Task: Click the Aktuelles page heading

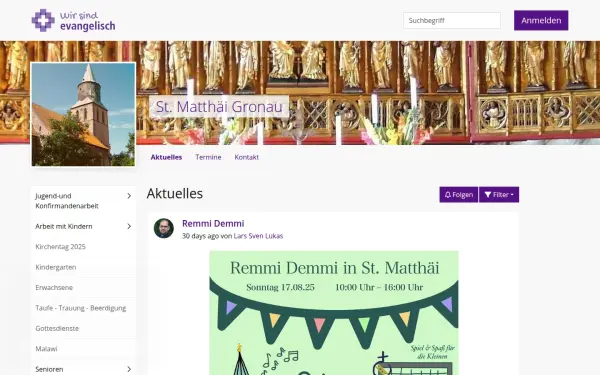Action: pos(175,194)
